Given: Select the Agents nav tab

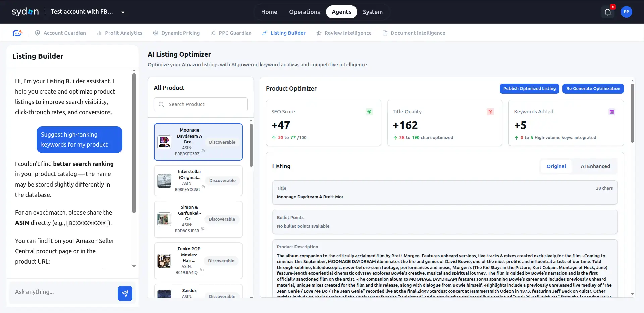Looking at the screenshot, I should [341, 12].
